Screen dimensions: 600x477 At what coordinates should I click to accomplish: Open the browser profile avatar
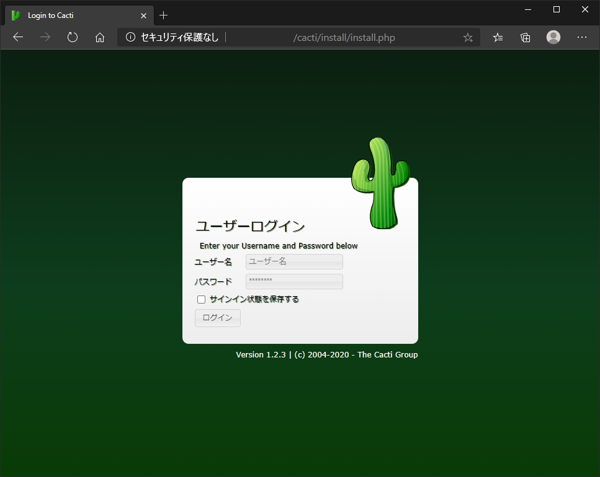(x=553, y=37)
